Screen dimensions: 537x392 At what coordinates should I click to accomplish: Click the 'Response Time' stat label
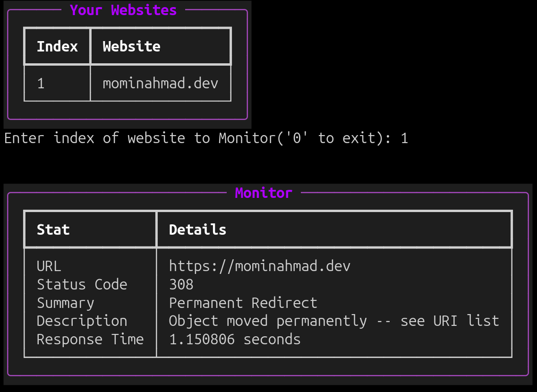[90, 339]
